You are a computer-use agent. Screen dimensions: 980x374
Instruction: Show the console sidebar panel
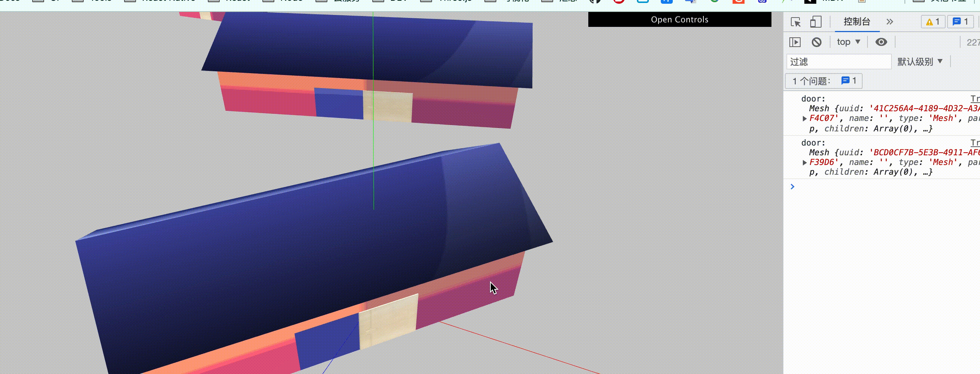[x=795, y=42]
